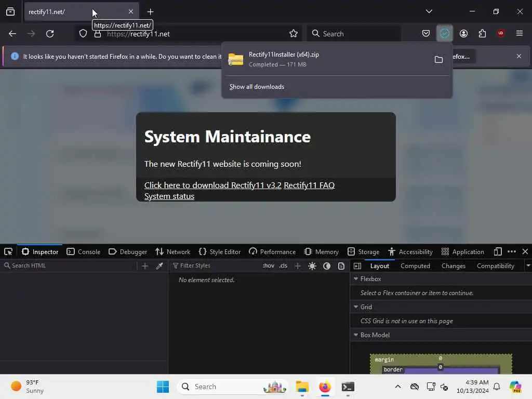
Task: Open the Style Editor tab
Action: [x=220, y=252]
